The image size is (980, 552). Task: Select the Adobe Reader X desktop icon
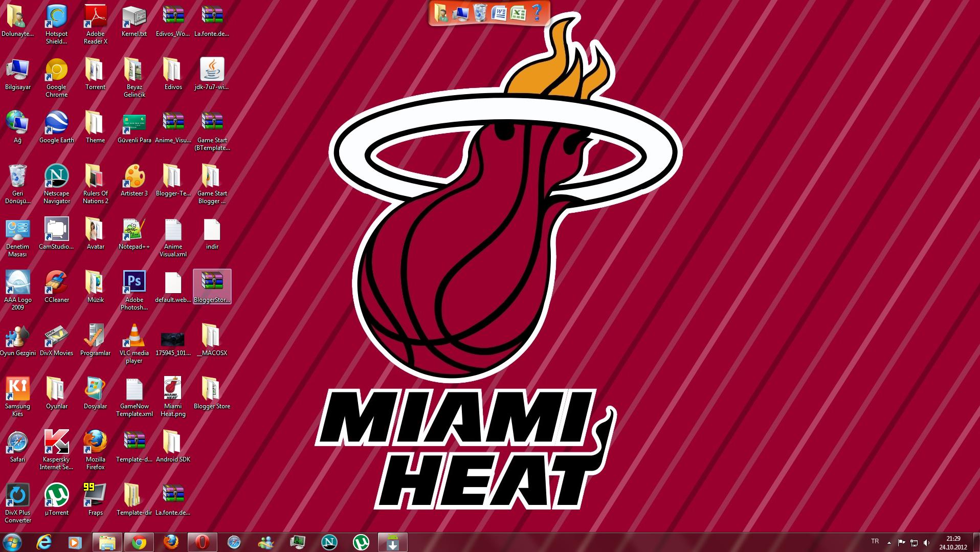pyautogui.click(x=96, y=25)
